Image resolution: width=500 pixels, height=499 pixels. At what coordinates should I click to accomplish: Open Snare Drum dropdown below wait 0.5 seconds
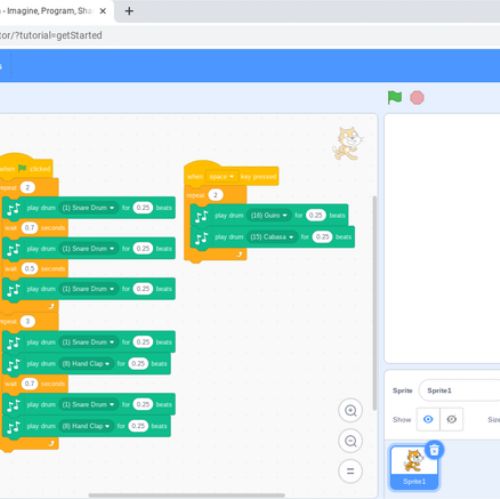[x=88, y=289]
